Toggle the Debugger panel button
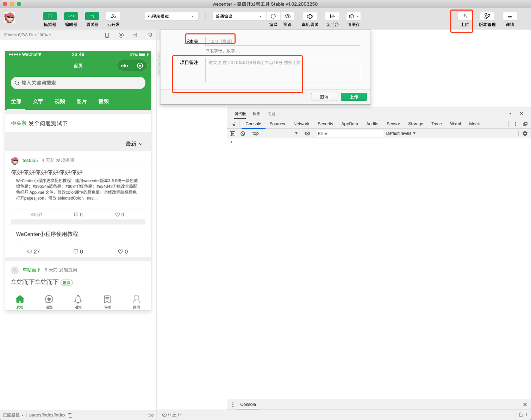This screenshot has height=420, width=531. click(x=92, y=16)
